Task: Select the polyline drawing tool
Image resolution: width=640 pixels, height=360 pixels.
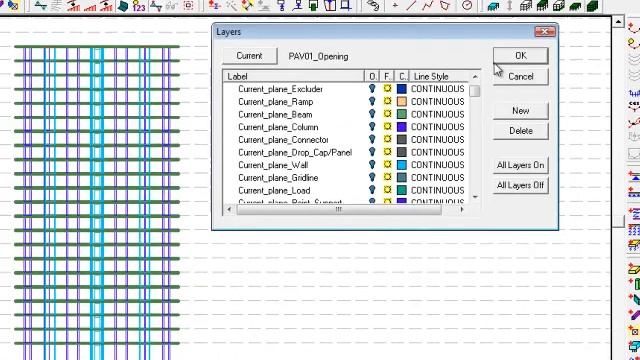Action: point(428,6)
